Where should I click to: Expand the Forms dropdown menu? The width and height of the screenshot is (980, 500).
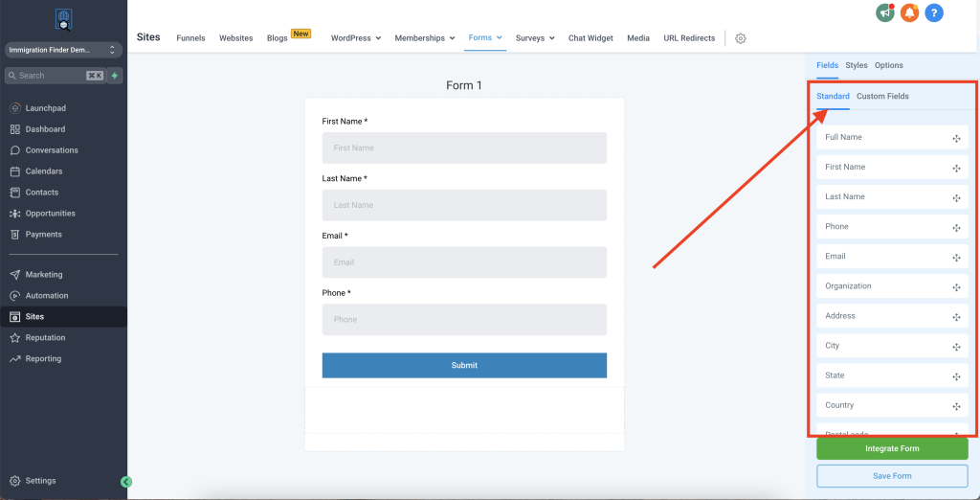485,38
